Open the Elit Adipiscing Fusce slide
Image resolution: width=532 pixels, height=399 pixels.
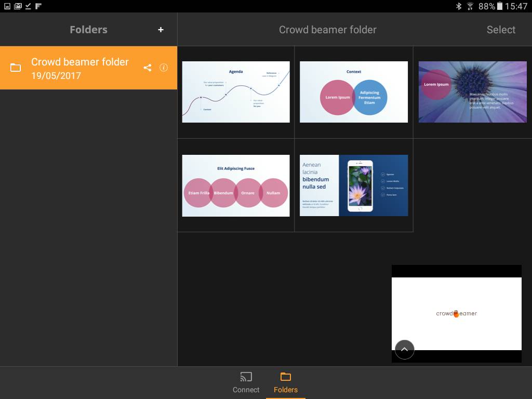tap(236, 185)
